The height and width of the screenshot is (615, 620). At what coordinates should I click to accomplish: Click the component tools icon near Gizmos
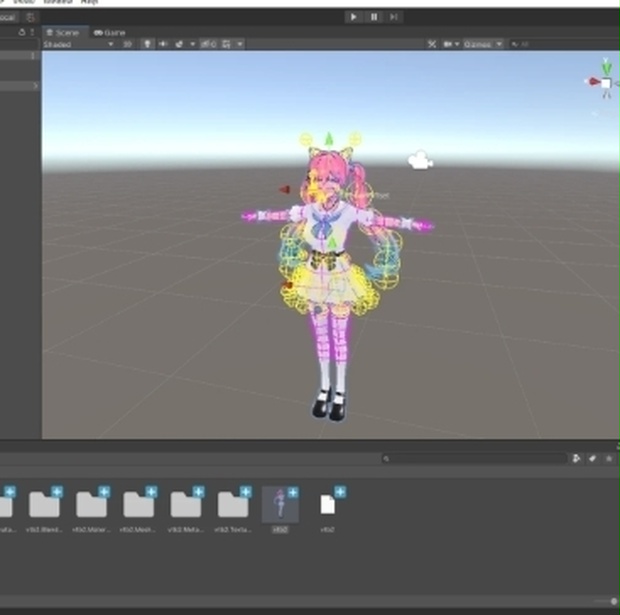click(x=432, y=44)
